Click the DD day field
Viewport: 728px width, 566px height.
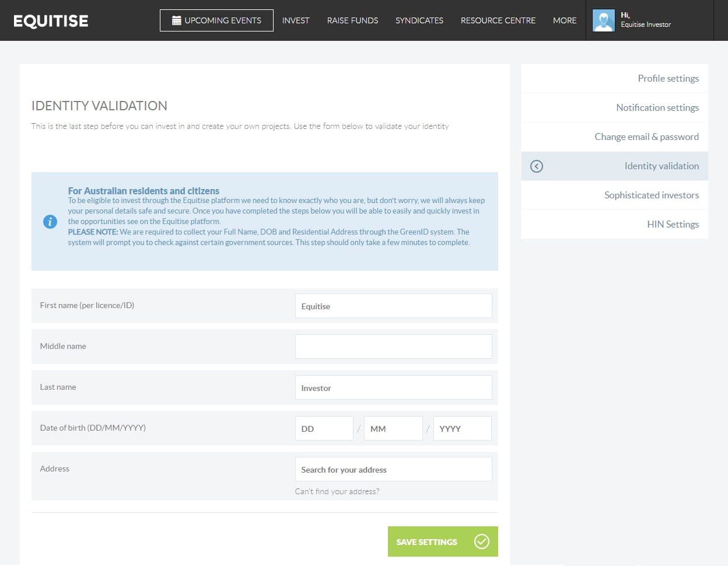[324, 428]
